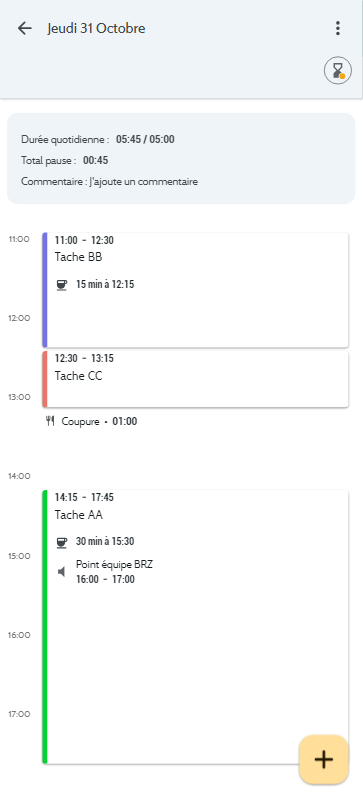Open the Tache CC time block

(x=196, y=379)
